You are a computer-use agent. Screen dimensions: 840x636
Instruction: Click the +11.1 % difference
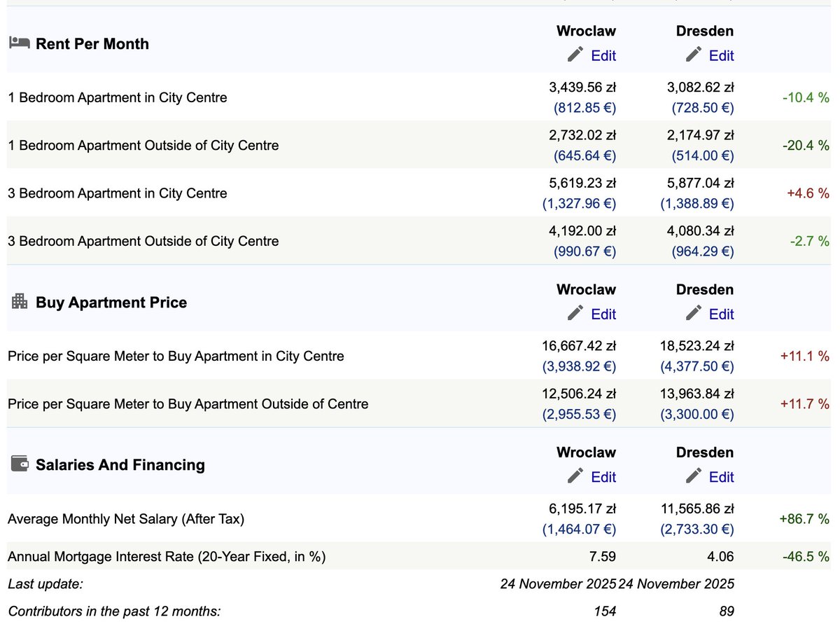click(805, 357)
